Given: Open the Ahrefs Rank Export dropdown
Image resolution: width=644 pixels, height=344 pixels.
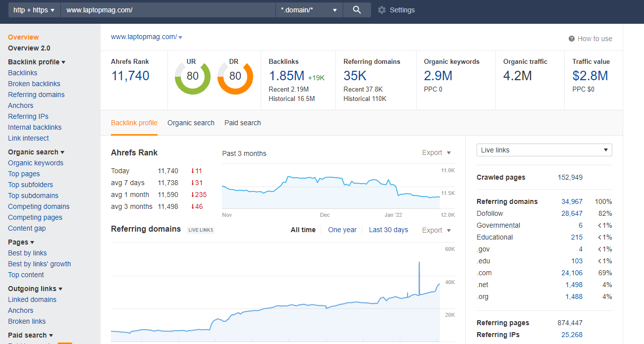Looking at the screenshot, I should pos(436,153).
